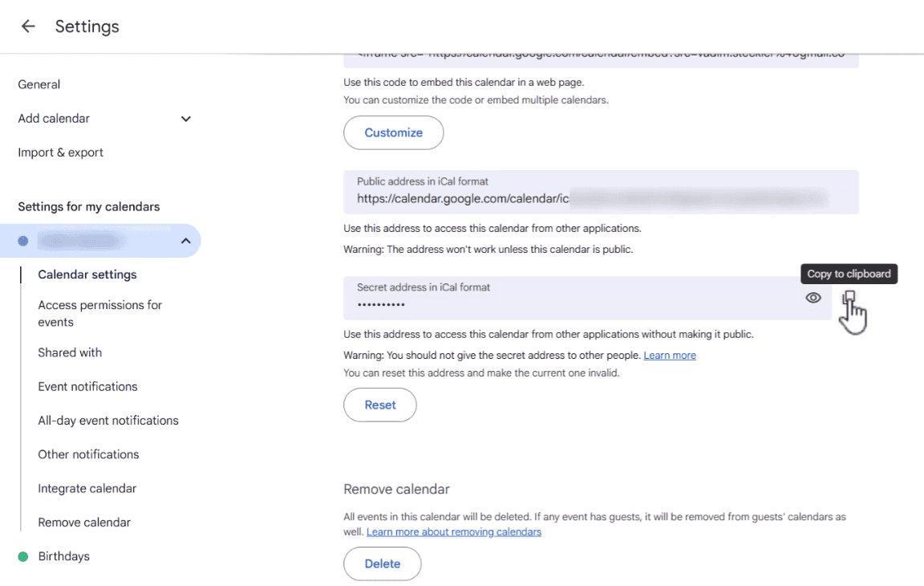The image size is (924, 586).
Task: Open the Learn more link about secret address
Action: point(670,355)
